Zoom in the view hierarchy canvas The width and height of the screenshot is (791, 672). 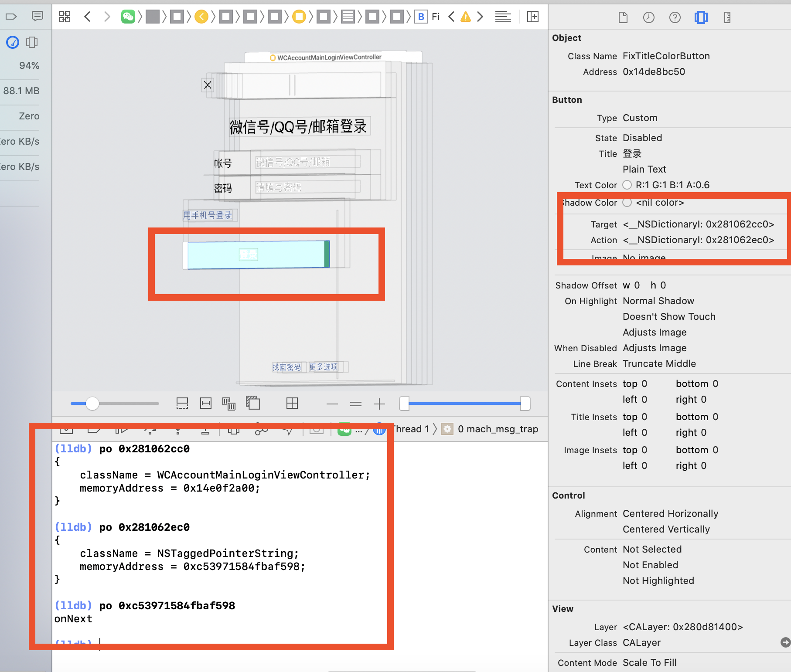379,404
